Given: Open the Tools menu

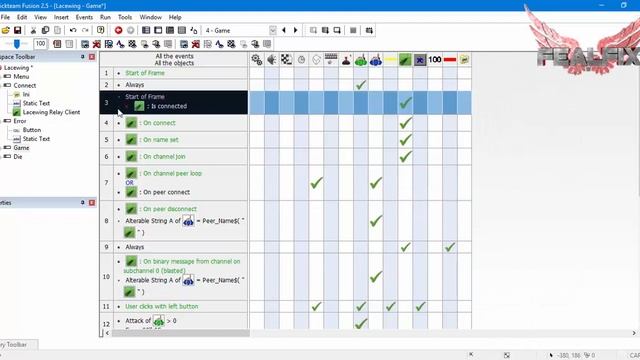Looking at the screenshot, I should pos(125,17).
